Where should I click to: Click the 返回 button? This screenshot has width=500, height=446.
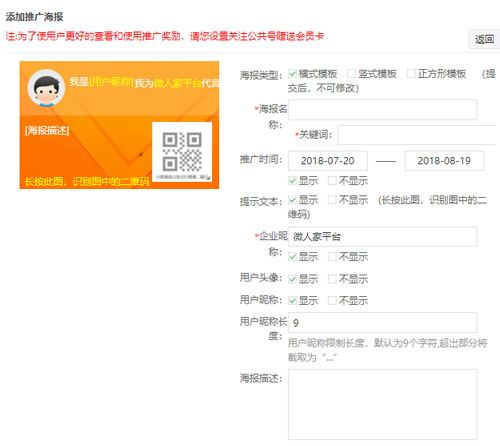tap(484, 39)
